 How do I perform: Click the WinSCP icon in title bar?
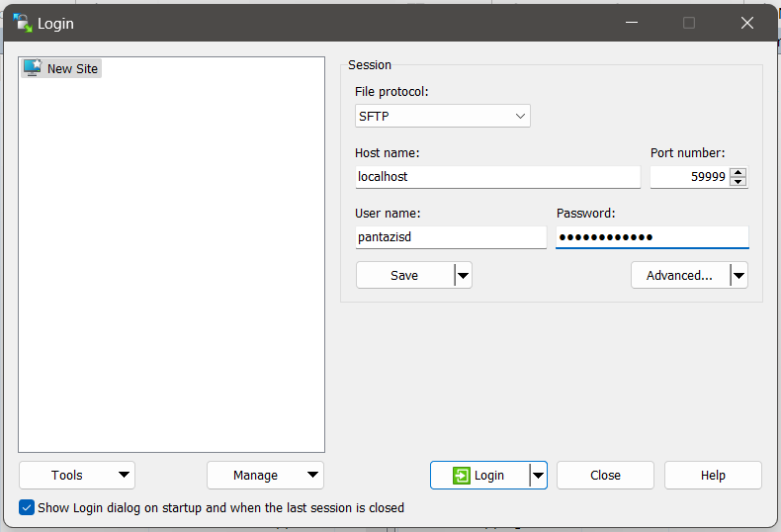22,23
